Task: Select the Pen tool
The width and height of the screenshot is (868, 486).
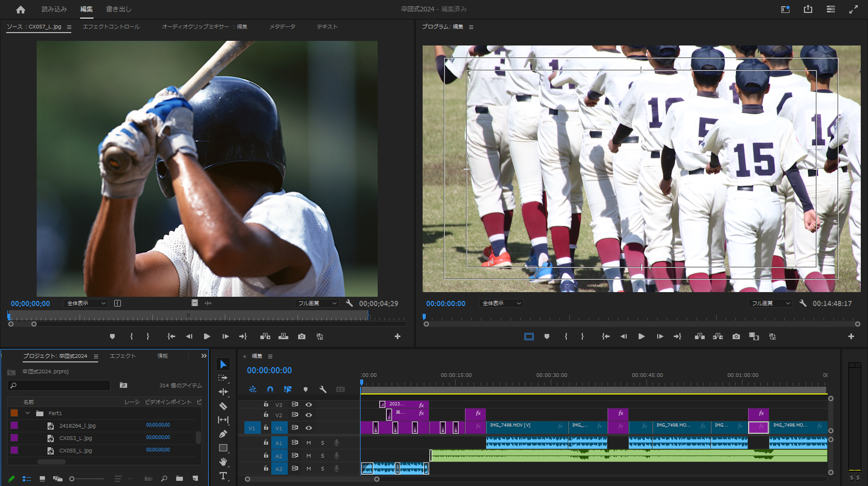Action: point(223,434)
